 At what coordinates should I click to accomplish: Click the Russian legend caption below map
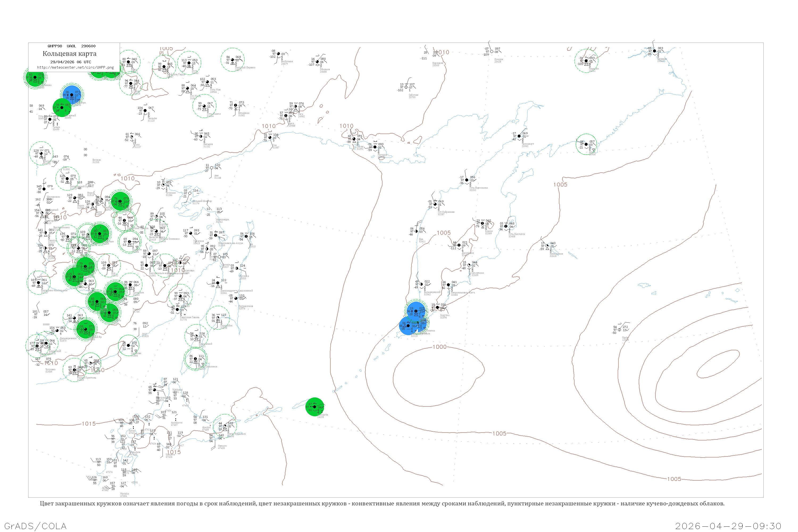382,504
